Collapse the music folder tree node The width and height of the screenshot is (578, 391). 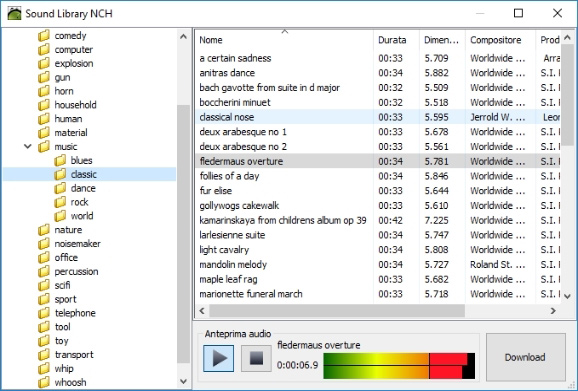[x=28, y=146]
